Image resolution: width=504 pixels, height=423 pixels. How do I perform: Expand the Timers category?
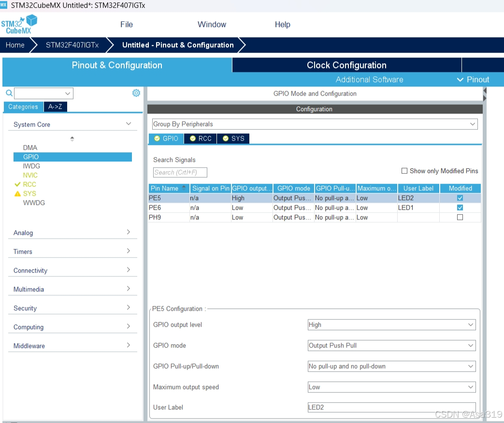pos(72,251)
